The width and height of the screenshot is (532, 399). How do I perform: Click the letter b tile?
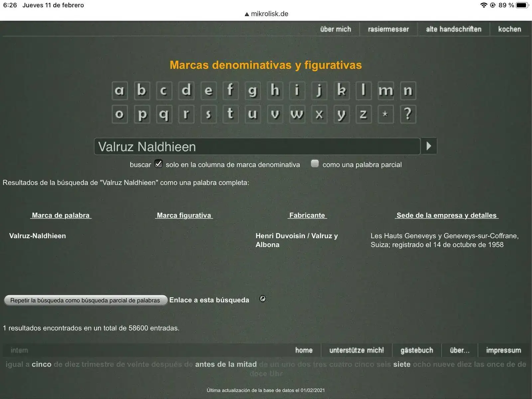click(142, 90)
